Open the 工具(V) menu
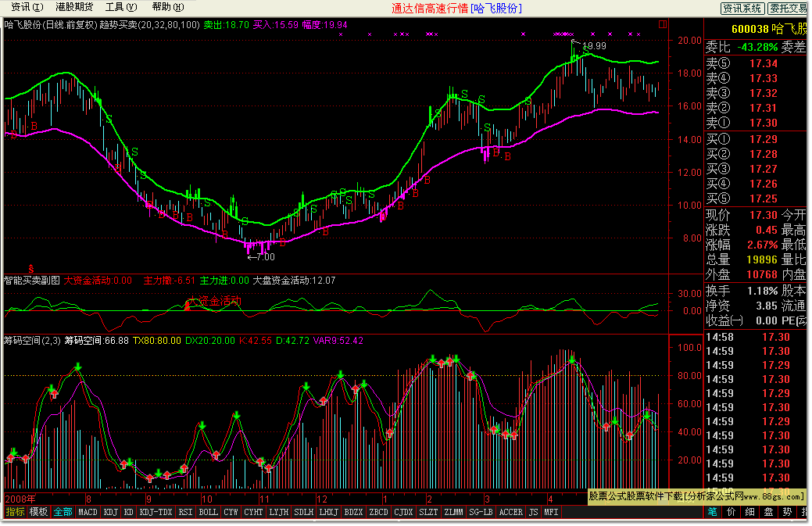 click(121, 7)
